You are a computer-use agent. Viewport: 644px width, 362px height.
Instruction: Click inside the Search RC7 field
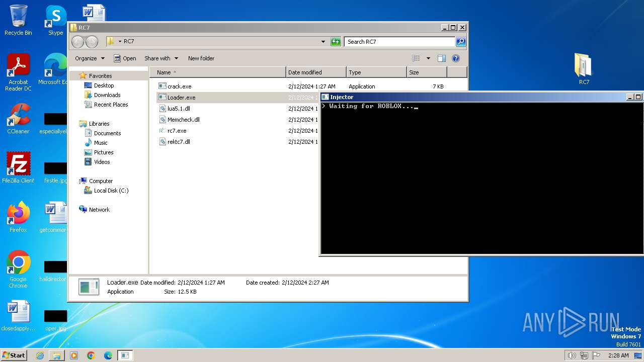(400, 42)
